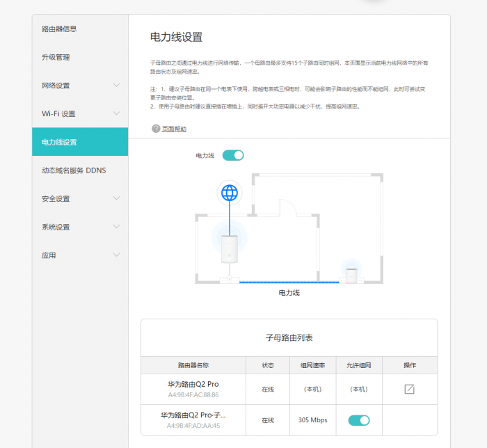This screenshot has height=448, width=487.
Task: Select 电力线设置 in sidebar
Action: coord(59,142)
